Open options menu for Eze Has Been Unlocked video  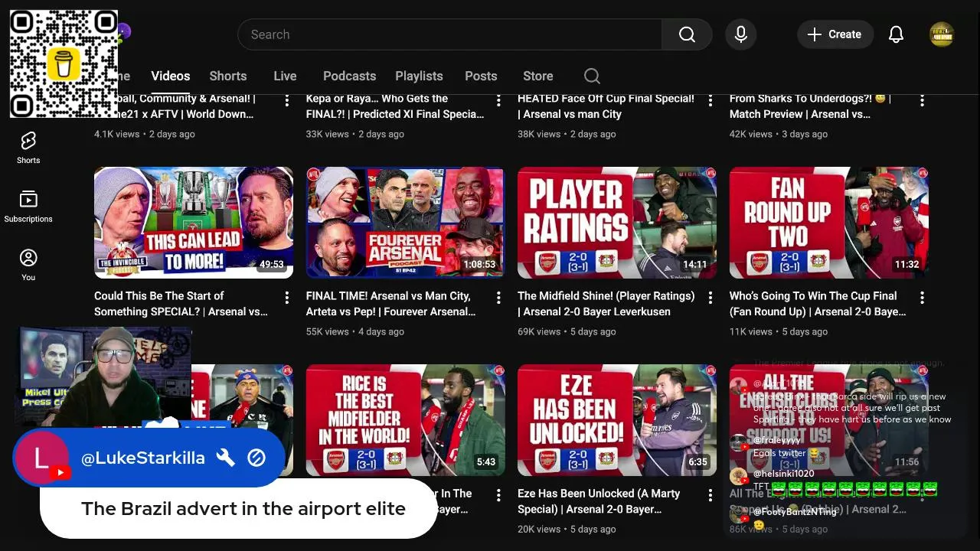tap(710, 495)
